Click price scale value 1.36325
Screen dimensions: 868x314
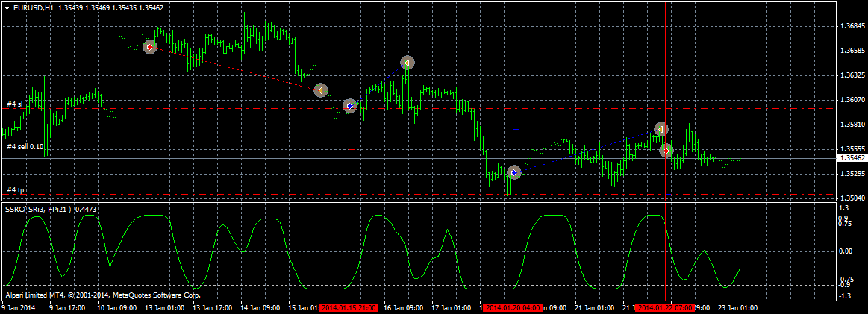(x=853, y=75)
